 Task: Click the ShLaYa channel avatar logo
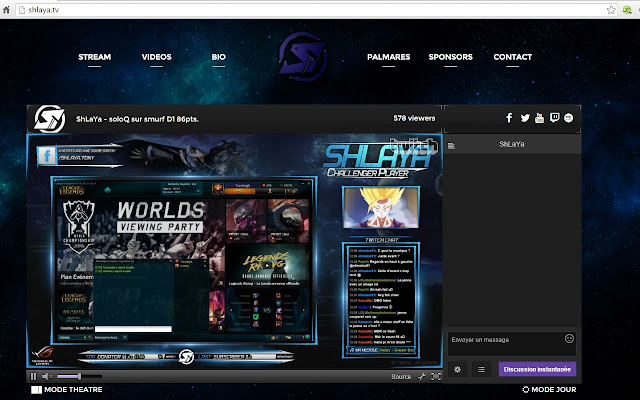(49, 119)
